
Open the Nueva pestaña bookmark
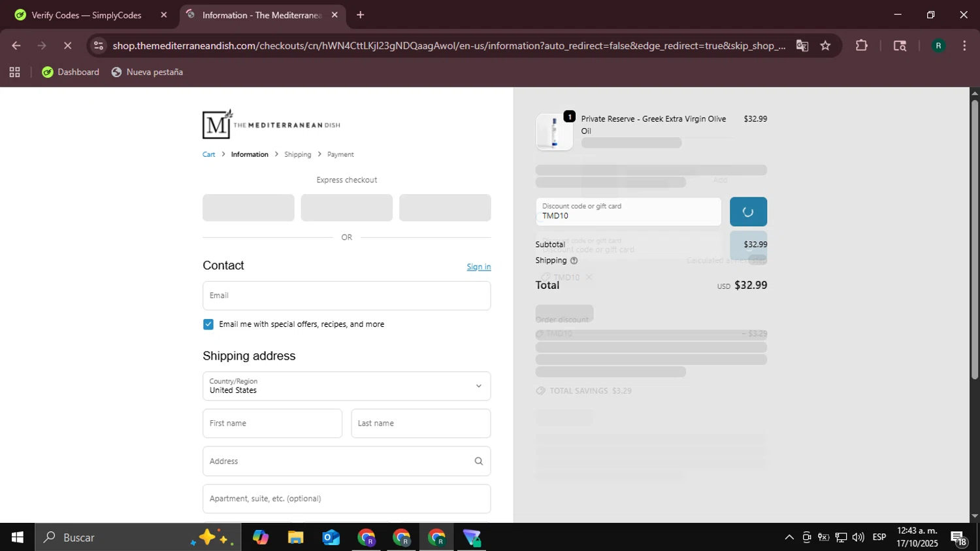[x=147, y=72]
